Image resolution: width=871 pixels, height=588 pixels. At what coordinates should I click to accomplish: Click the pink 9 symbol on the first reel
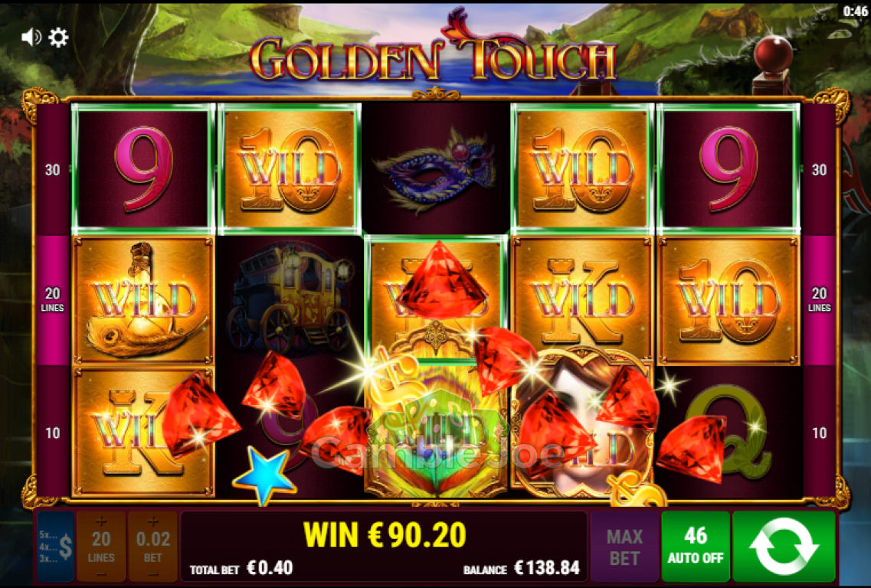142,168
